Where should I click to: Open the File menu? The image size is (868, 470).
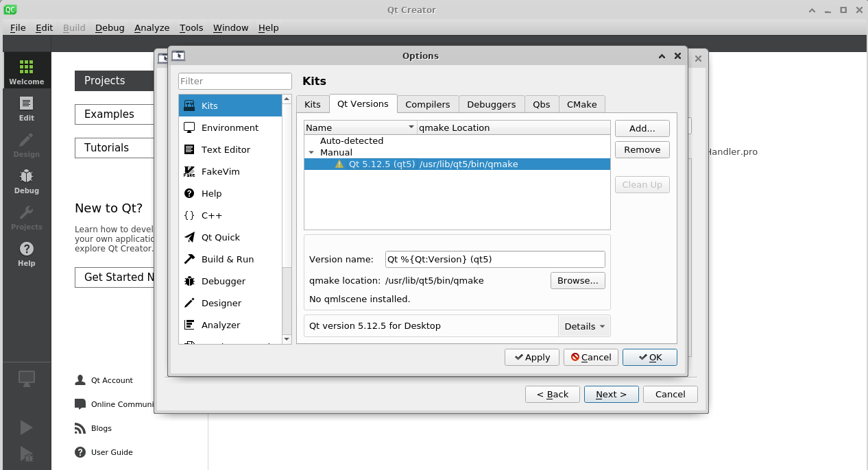[18, 27]
